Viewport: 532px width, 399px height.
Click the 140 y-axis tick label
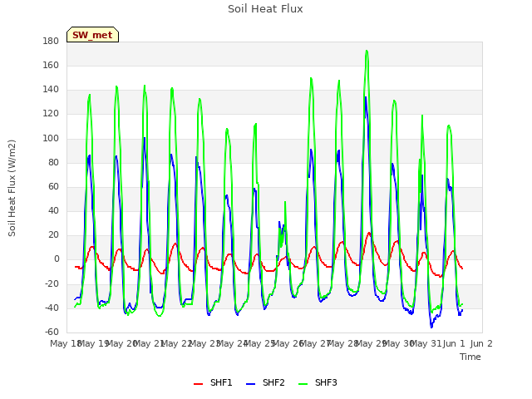(51, 90)
